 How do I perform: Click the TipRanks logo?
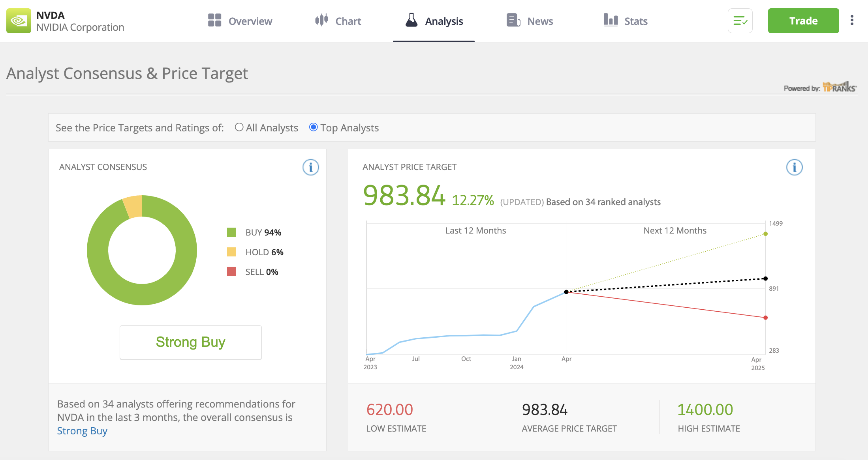[x=840, y=87]
